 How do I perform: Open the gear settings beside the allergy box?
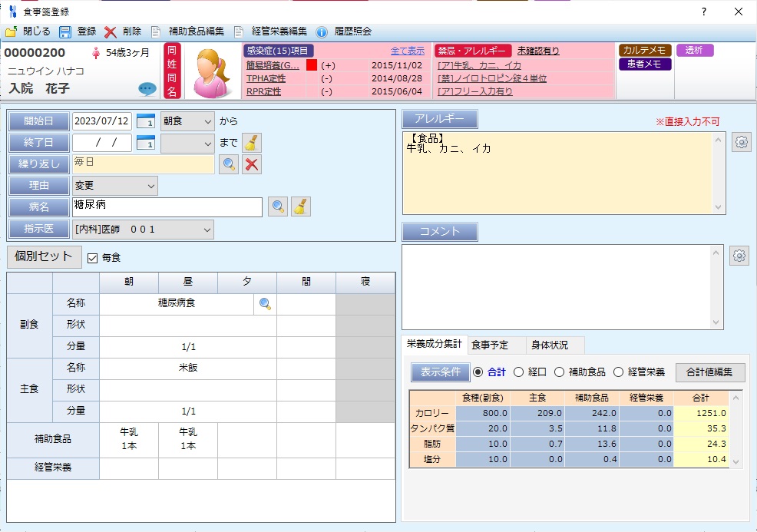tap(740, 142)
